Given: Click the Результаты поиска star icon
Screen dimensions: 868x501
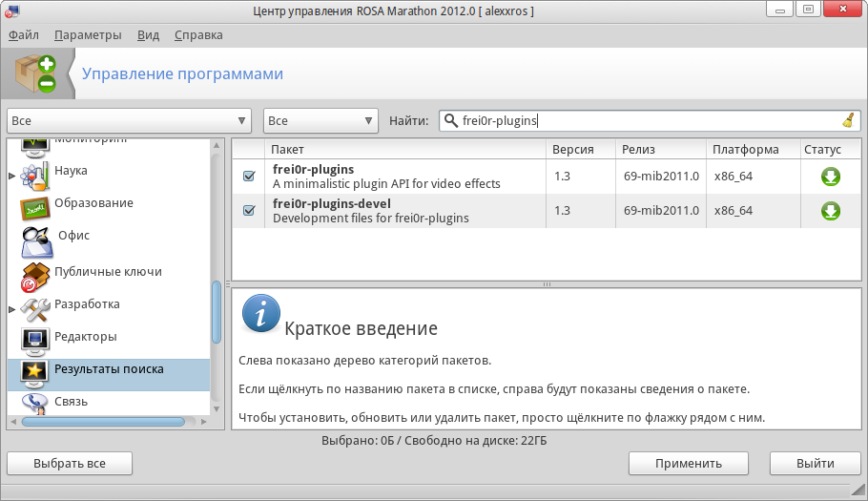Looking at the screenshot, I should click(35, 374).
